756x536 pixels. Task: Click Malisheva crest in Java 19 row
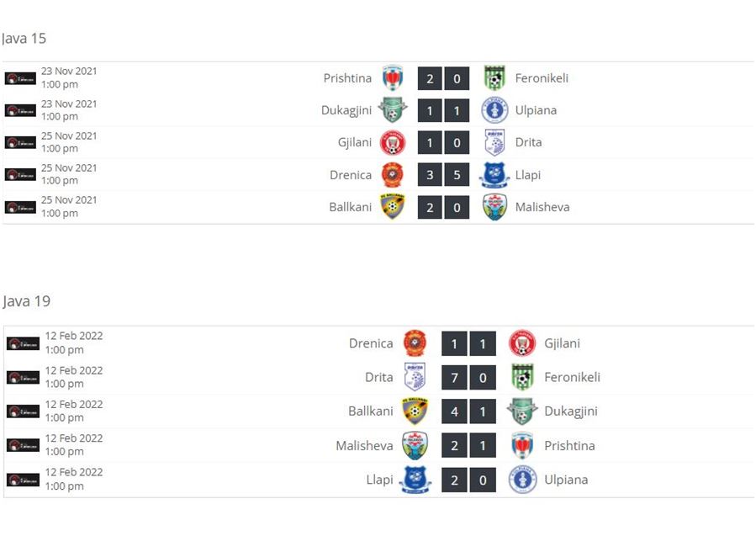415,445
